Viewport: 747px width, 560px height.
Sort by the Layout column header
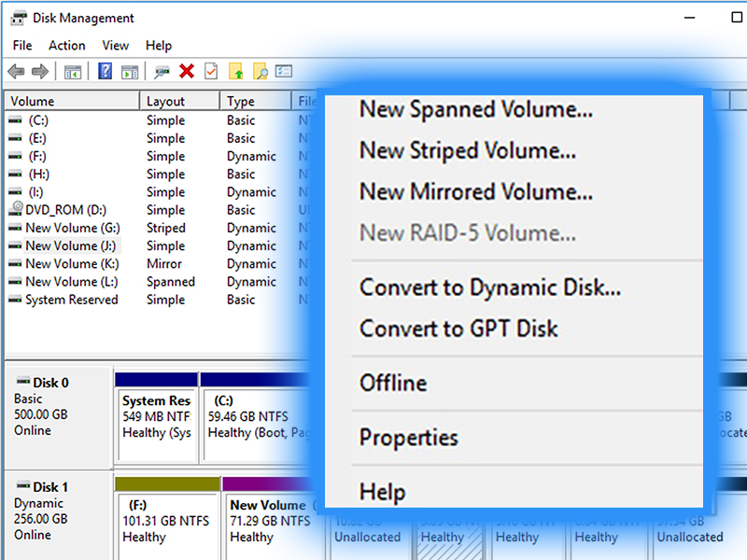click(x=166, y=101)
